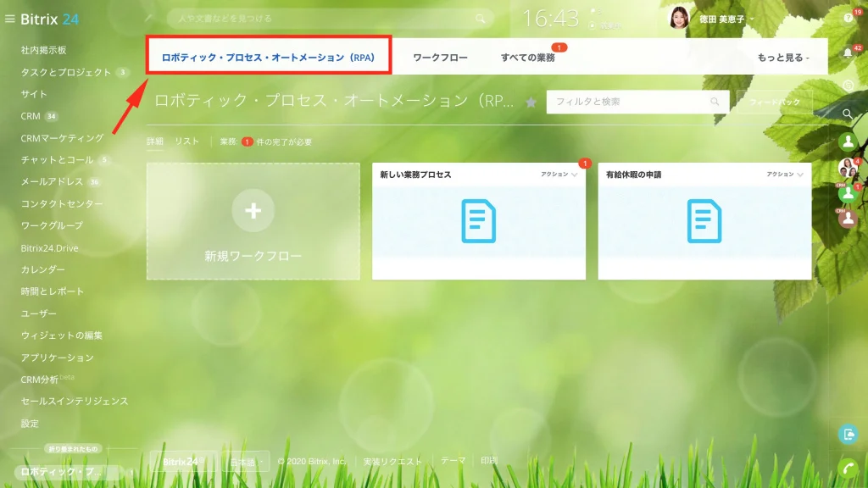Open the hamburger menu beside Bitrix 24
This screenshot has width=868, height=488.
click(9, 19)
